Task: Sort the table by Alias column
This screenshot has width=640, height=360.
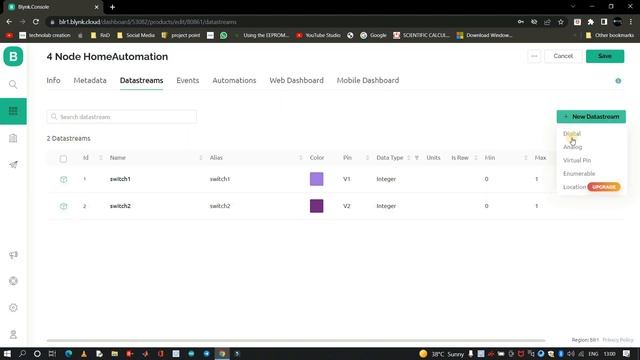Action: pyautogui.click(x=300, y=158)
